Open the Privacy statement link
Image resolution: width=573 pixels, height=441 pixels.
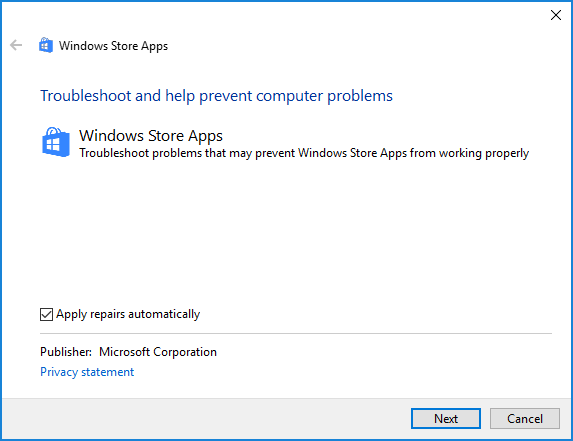coord(87,372)
